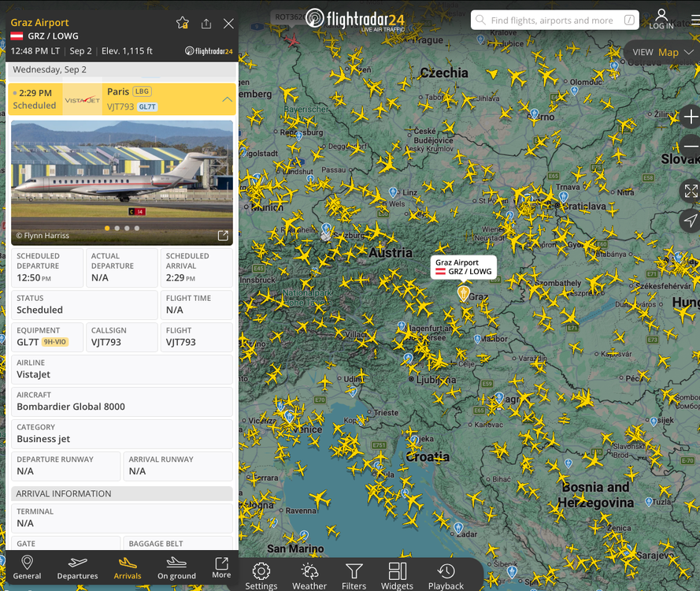Screen dimensions: 700x591
Task: Collapse the Paris VJT793 flight row
Action: coord(228,99)
